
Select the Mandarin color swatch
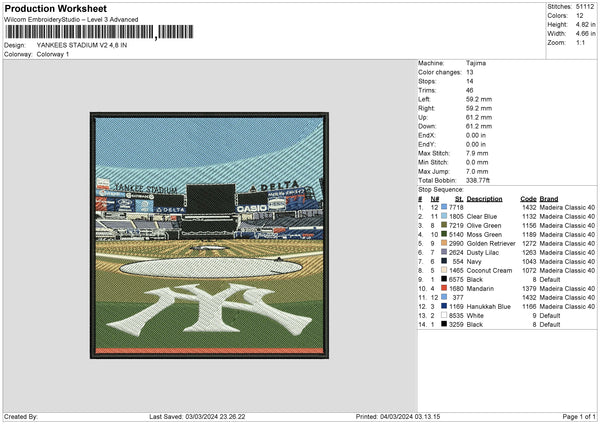pos(444,288)
